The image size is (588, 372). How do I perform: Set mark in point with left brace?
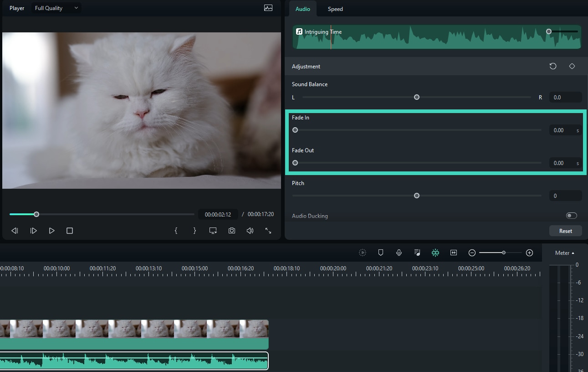coord(176,231)
